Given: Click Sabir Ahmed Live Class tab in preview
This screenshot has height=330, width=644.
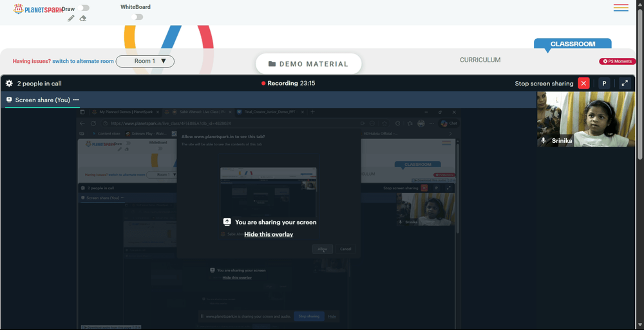Looking at the screenshot, I should (x=198, y=112).
